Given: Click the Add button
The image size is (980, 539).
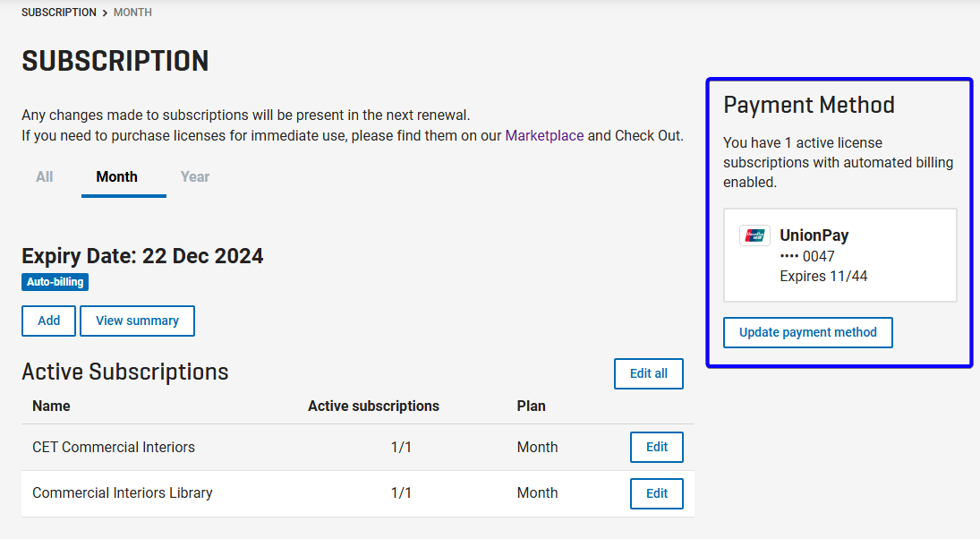Looking at the screenshot, I should point(48,321).
